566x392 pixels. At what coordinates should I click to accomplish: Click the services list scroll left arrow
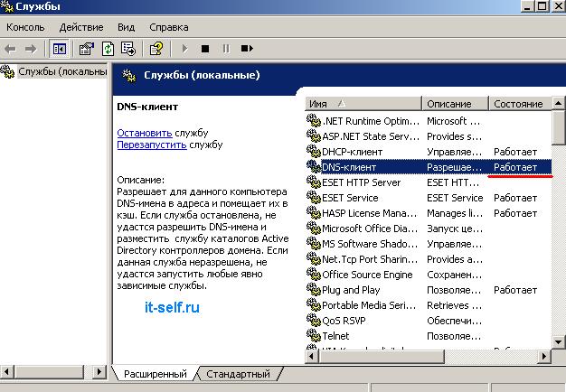pyautogui.click(x=312, y=357)
